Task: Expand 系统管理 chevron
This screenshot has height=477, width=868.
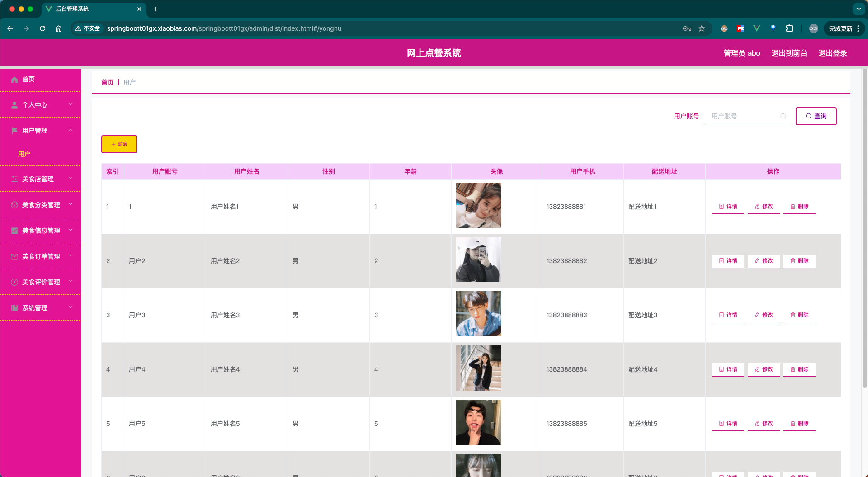Action: tap(71, 307)
